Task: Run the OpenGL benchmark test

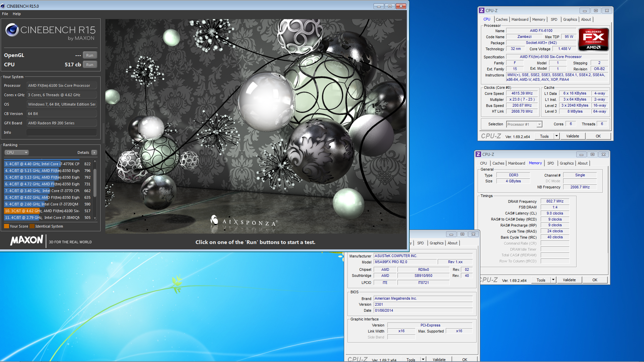Action: click(x=90, y=55)
